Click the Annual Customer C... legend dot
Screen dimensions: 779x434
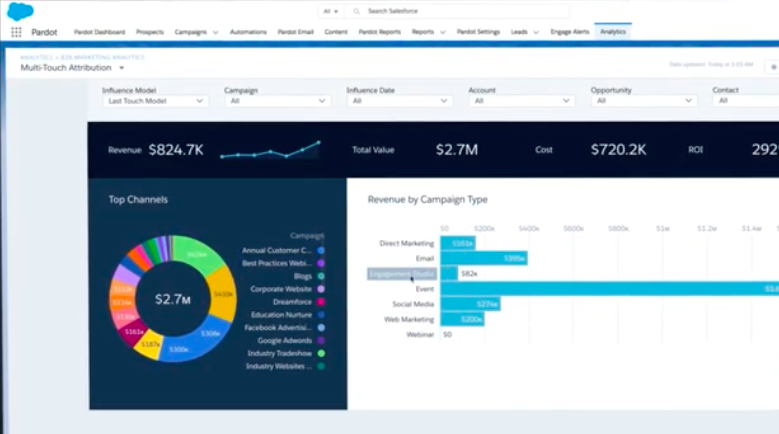coord(321,250)
